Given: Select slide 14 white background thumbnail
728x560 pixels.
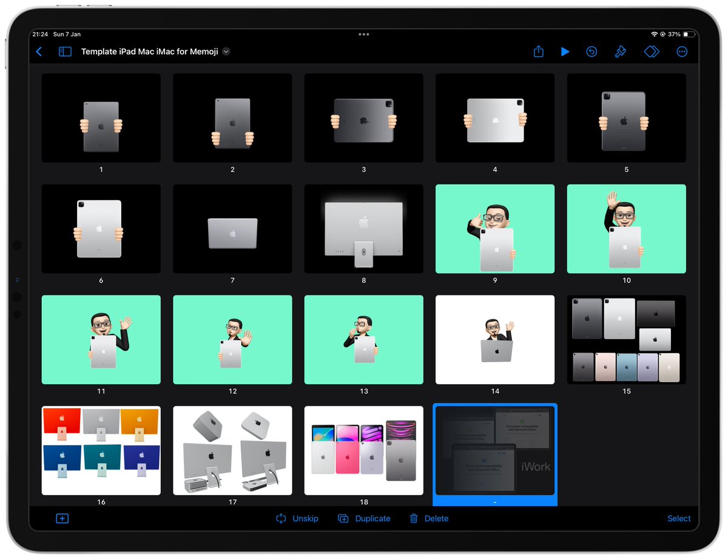Looking at the screenshot, I should coord(495,340).
